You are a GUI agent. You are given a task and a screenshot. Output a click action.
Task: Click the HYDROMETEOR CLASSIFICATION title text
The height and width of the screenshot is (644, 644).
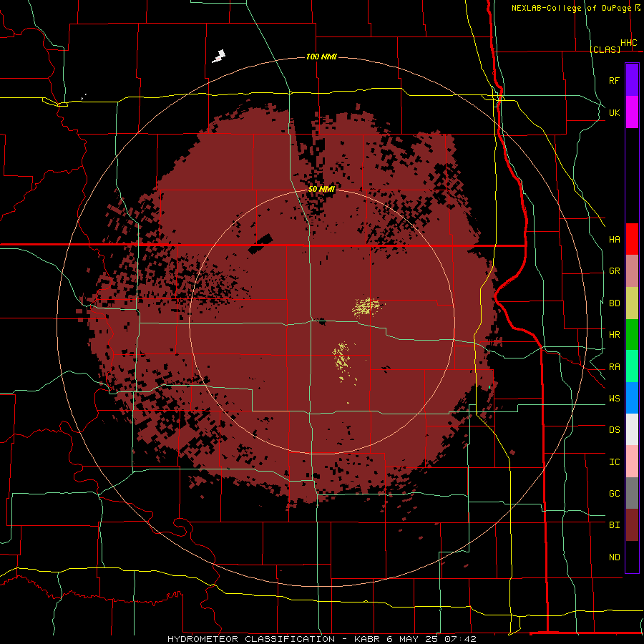251,639
